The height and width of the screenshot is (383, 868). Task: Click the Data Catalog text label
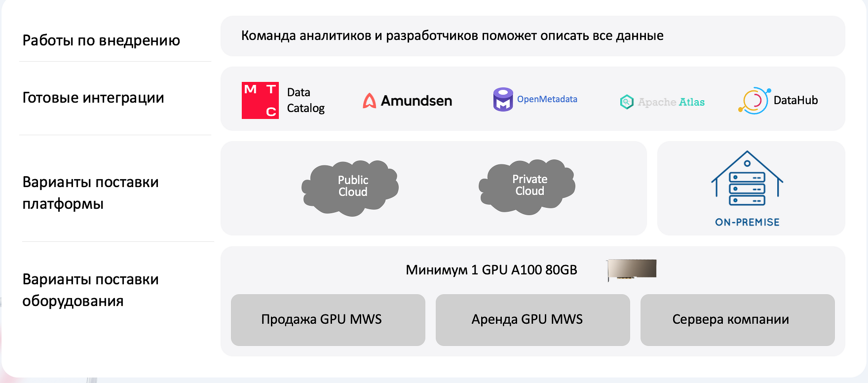tap(306, 100)
